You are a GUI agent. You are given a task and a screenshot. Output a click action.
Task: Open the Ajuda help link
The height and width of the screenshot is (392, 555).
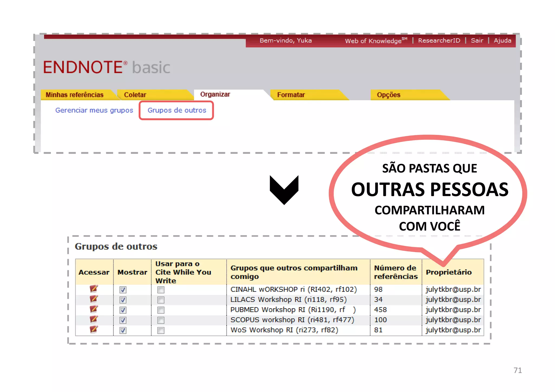click(x=502, y=40)
